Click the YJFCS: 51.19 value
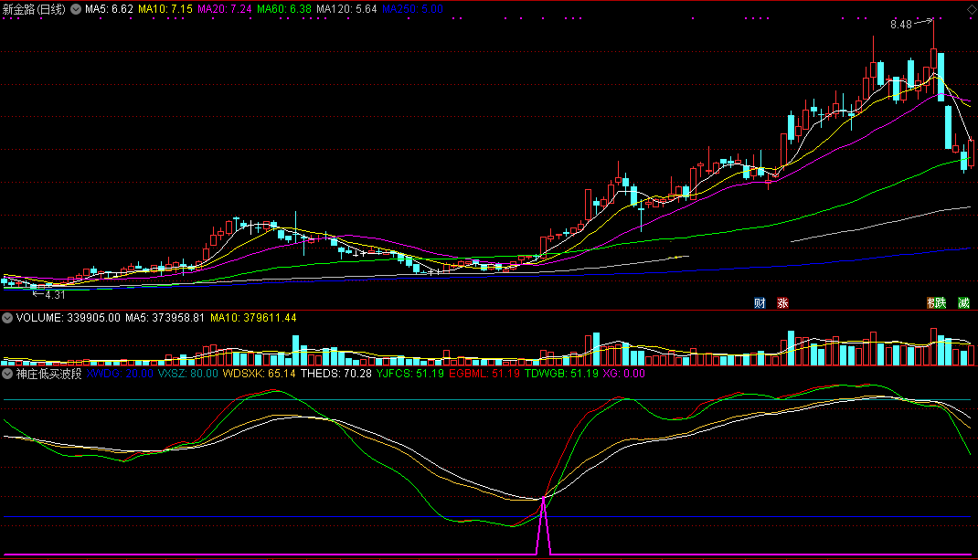This screenshot has height=560, width=978. (x=410, y=374)
